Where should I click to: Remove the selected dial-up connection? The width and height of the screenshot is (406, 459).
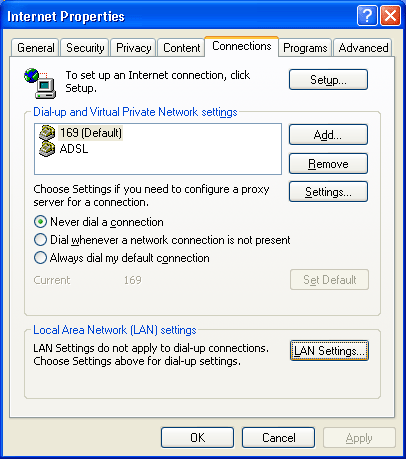click(x=328, y=164)
